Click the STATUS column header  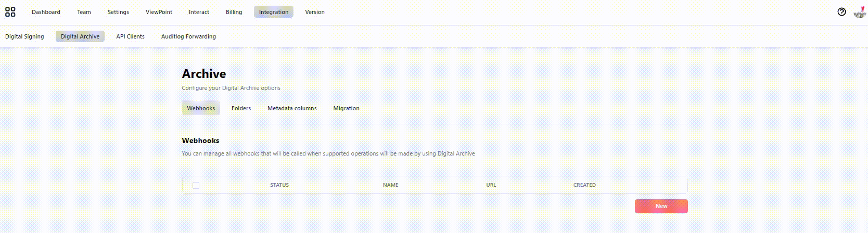279,185
